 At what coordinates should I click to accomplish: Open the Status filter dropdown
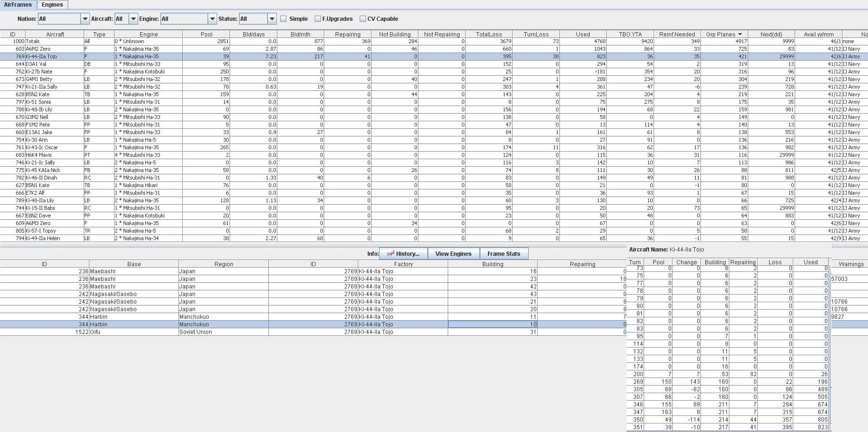(x=272, y=19)
